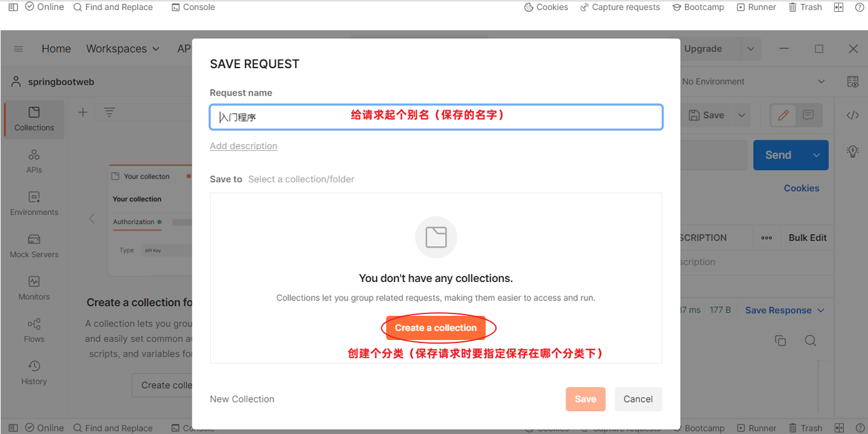
Task: Click the help icon in the bottom status bar
Action: 859,428
